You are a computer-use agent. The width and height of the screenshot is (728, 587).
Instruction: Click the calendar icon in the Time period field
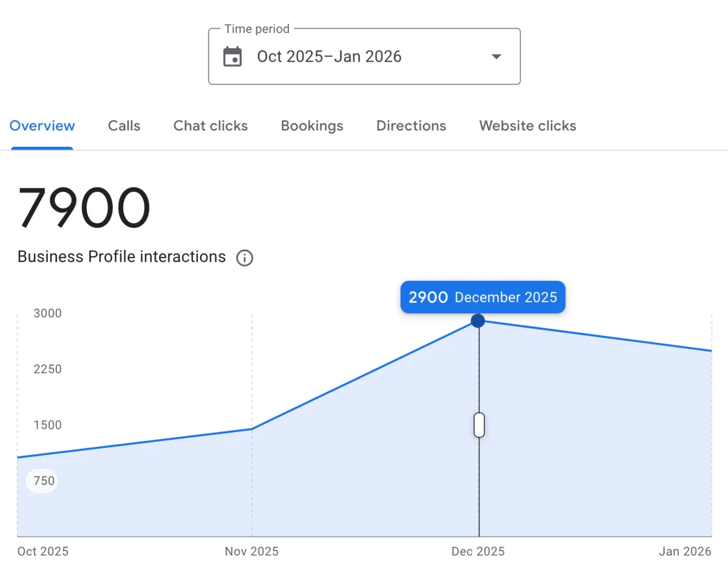232,56
